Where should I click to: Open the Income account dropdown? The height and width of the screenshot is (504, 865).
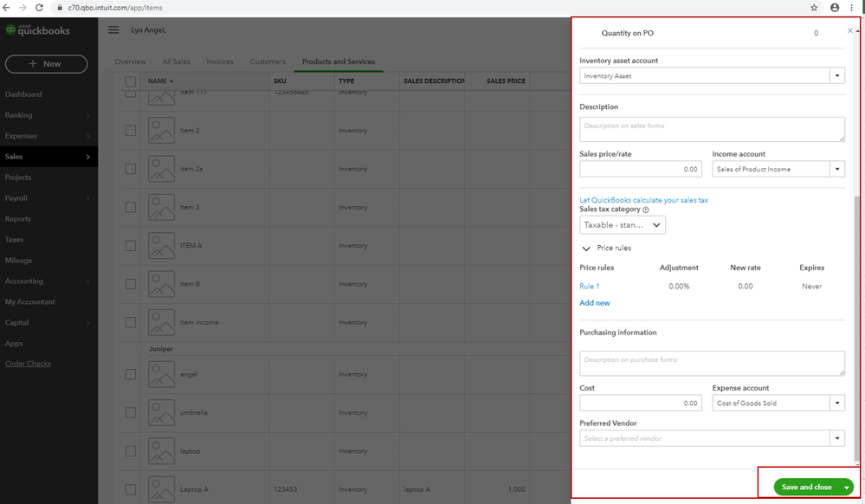coord(837,169)
